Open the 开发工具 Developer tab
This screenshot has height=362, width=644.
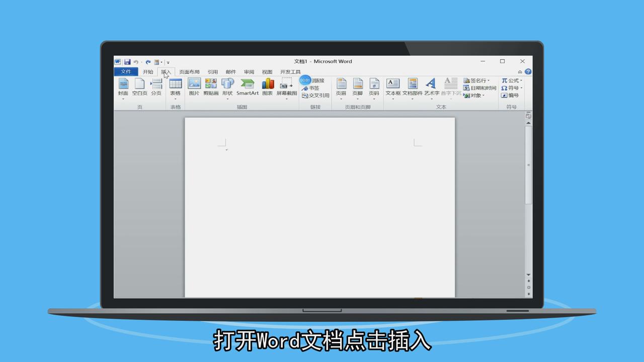click(290, 72)
